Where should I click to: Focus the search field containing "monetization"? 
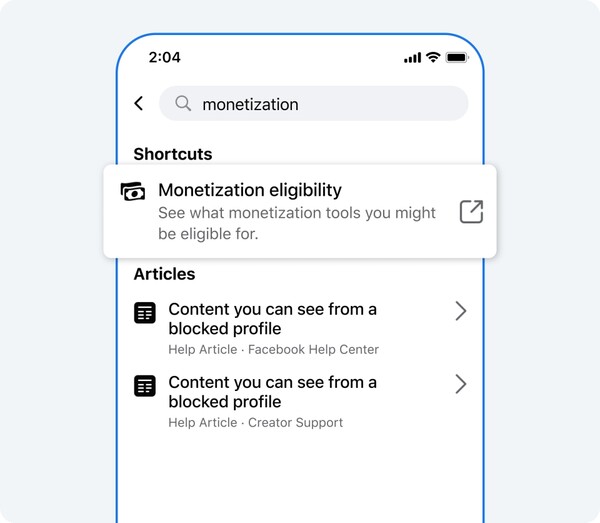[320, 104]
